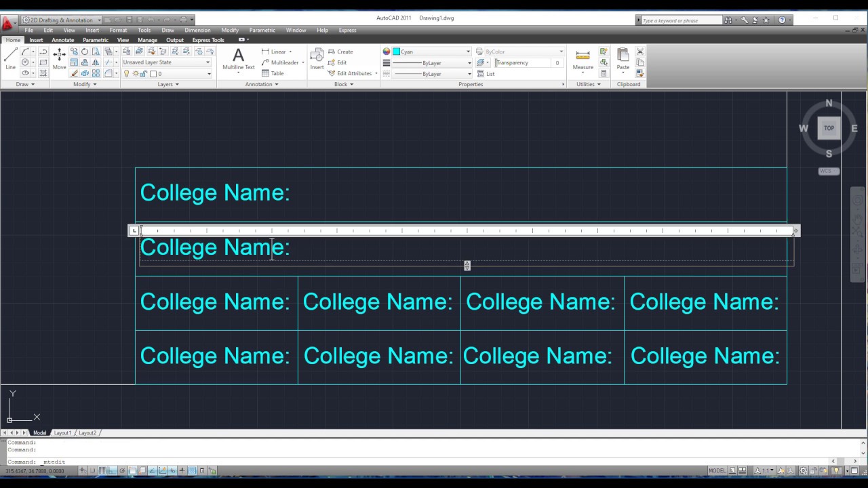868x488 pixels.
Task: Click the Favorites star icon
Action: click(x=766, y=20)
